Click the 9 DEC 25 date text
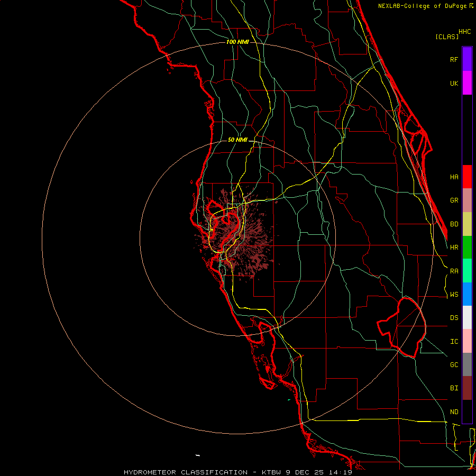Screen dimensions: 476x476 point(305,472)
